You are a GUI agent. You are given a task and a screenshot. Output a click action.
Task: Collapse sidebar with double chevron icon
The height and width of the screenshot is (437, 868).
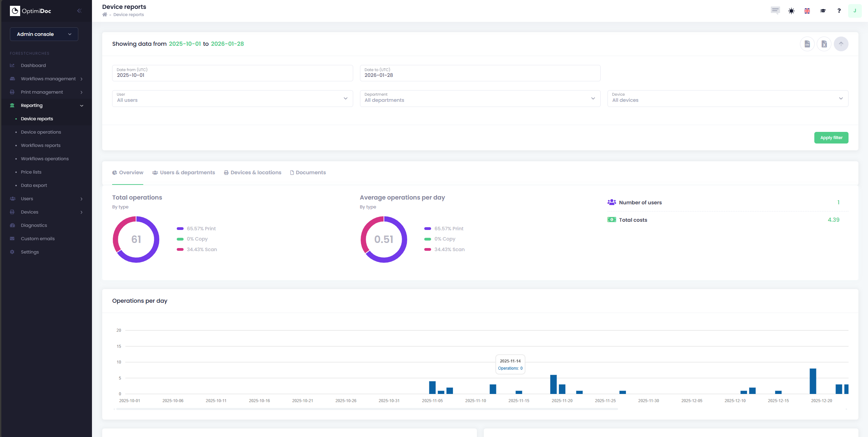[x=79, y=11]
